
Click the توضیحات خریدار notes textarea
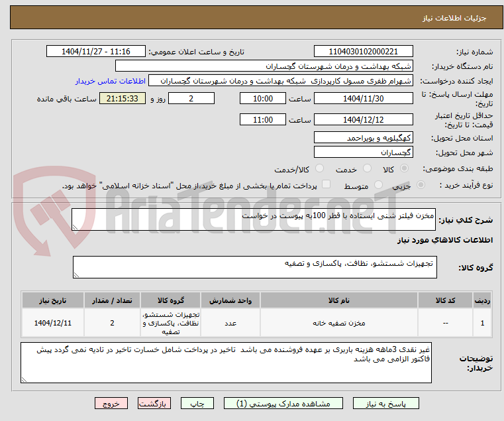click(226, 363)
